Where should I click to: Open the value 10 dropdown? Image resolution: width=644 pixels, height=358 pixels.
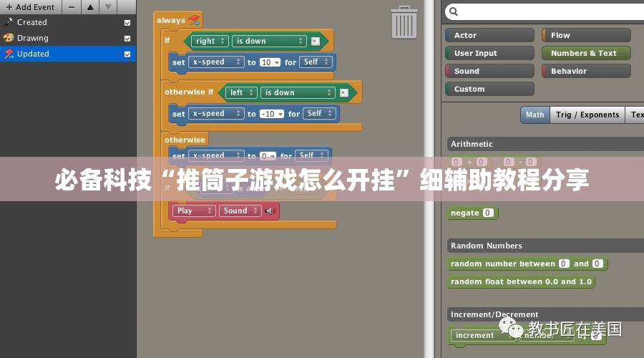click(x=270, y=62)
